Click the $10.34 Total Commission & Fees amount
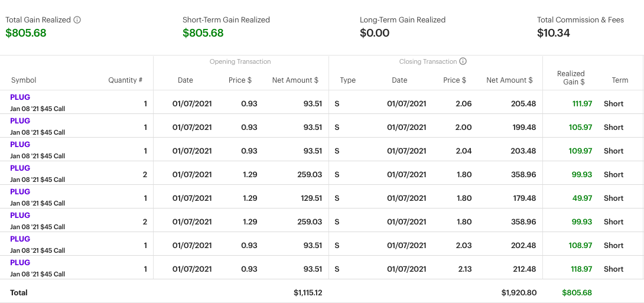 coord(554,33)
